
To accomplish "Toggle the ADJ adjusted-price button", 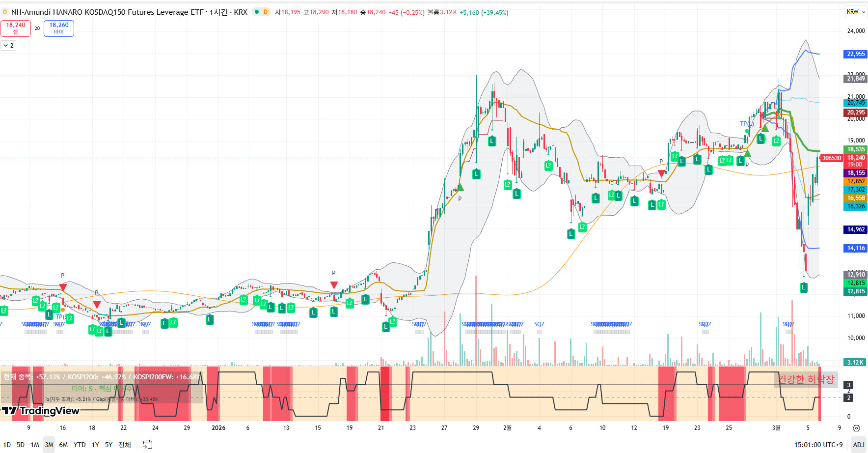I will 859,445.
